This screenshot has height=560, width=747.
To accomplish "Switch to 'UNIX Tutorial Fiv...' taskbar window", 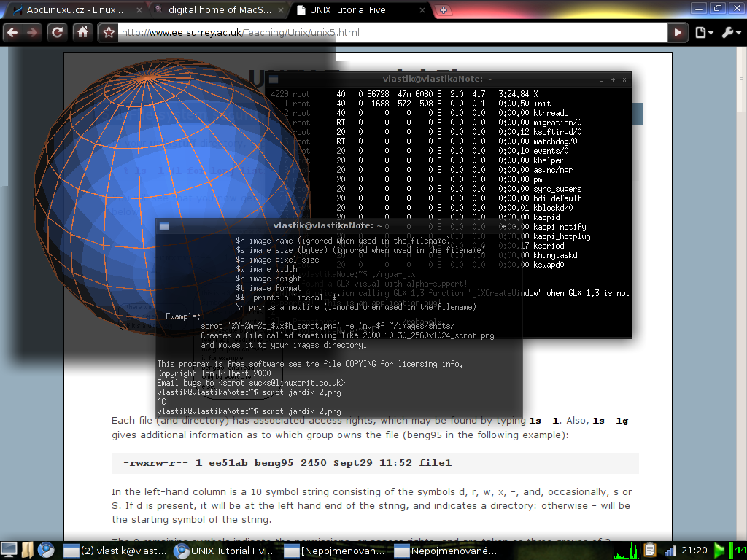I will pyautogui.click(x=224, y=551).
